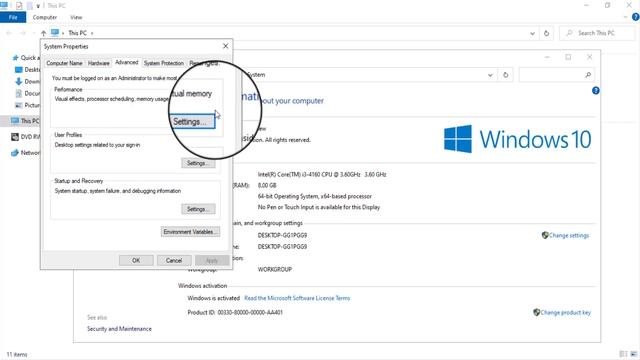
Task: Open the System window help icon
Action: point(596,91)
